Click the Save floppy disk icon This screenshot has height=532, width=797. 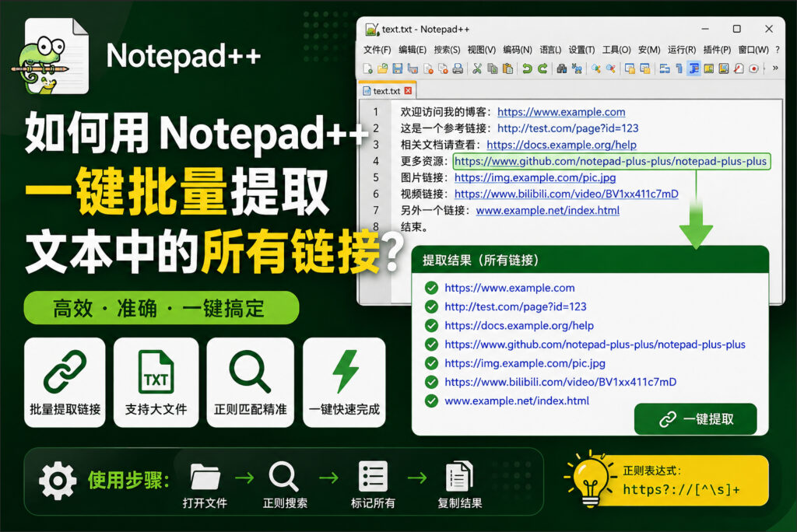point(398,68)
